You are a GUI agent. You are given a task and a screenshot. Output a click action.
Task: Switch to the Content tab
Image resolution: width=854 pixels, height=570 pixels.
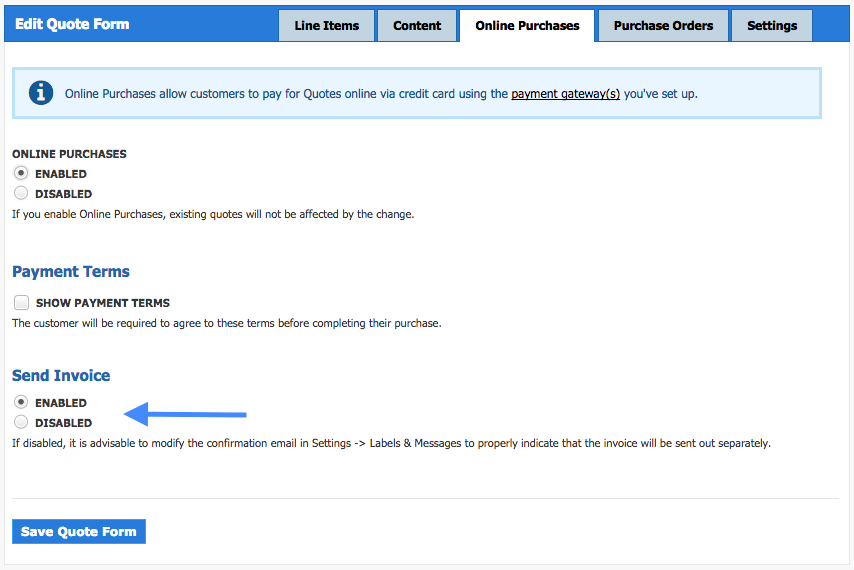tap(417, 26)
